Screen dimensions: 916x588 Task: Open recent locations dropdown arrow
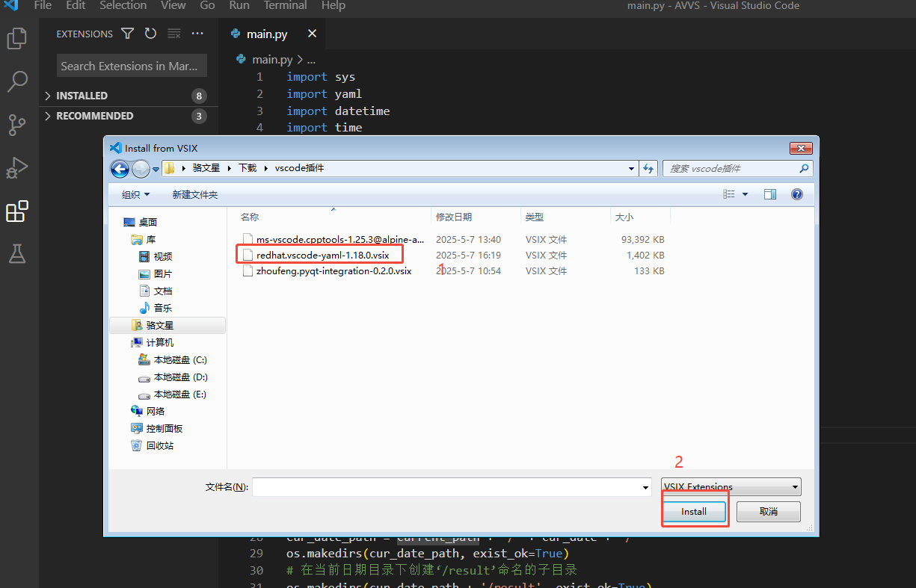pos(156,170)
